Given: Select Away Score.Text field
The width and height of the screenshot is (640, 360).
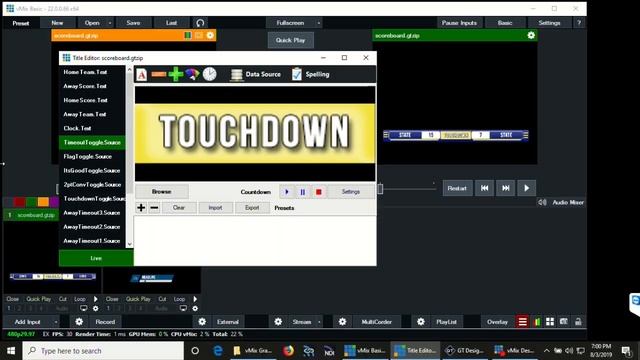Looking at the screenshot, I should click(92, 86).
